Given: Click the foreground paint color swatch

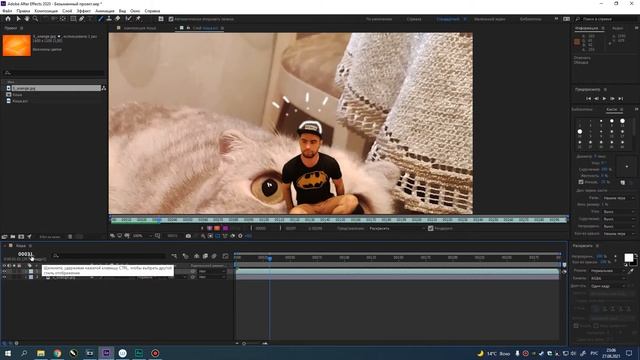Looking at the screenshot, I should click(x=629, y=258).
